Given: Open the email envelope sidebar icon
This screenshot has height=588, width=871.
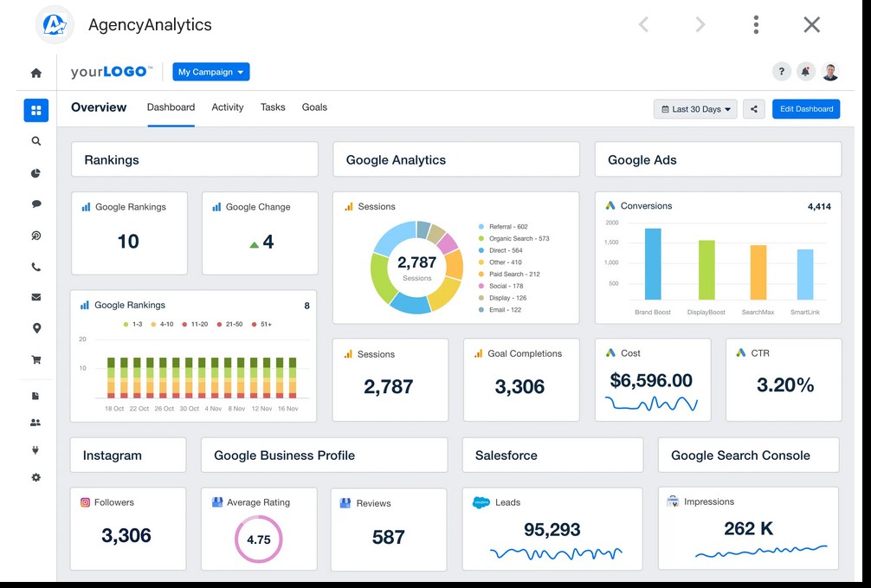Looking at the screenshot, I should tap(36, 297).
